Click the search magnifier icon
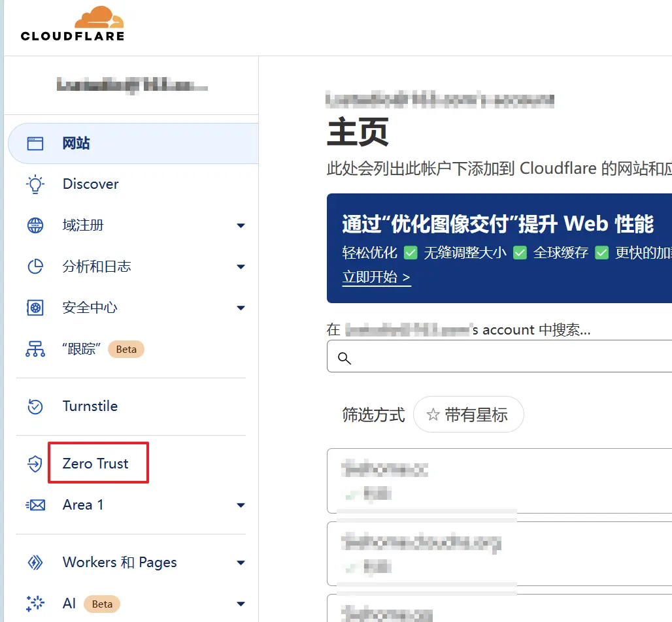This screenshot has height=622, width=672. [344, 358]
